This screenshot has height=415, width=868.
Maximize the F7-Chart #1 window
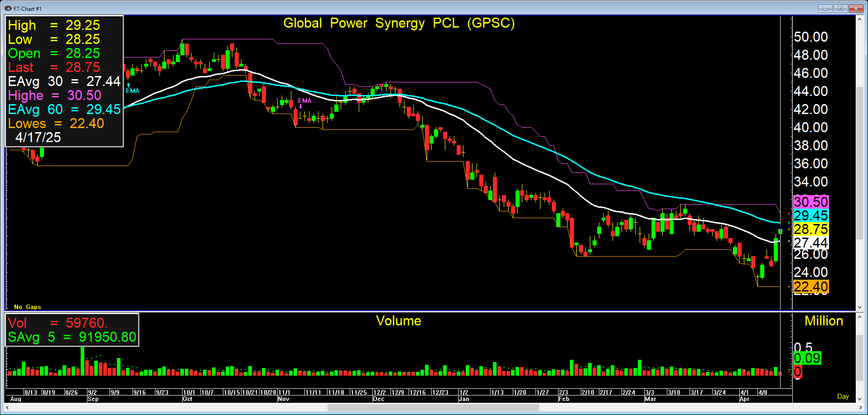840,8
